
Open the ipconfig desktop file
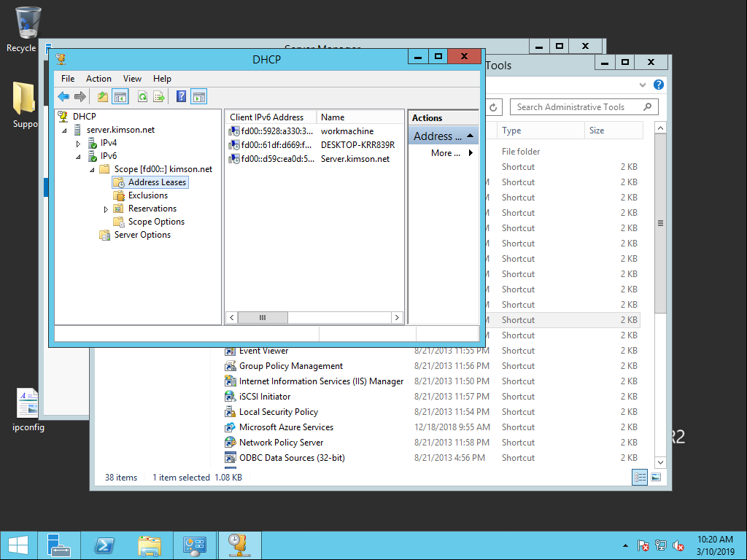coord(28,410)
